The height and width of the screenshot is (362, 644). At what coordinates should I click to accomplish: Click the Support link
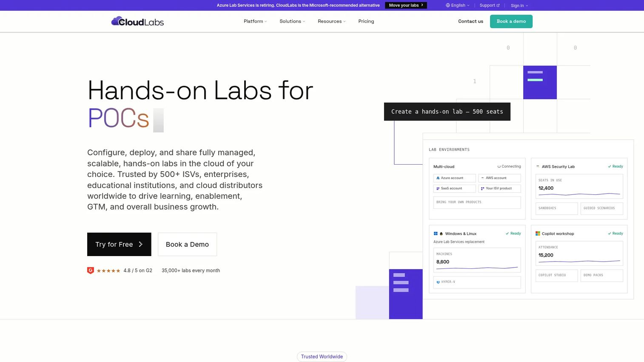(x=490, y=6)
